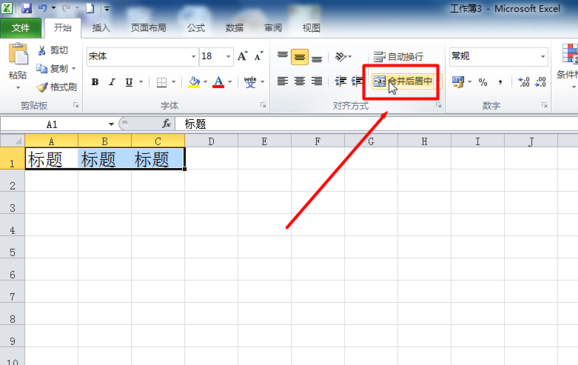The width and height of the screenshot is (578, 365).
Task: Click the Align Text Right icon
Action: pos(317,81)
